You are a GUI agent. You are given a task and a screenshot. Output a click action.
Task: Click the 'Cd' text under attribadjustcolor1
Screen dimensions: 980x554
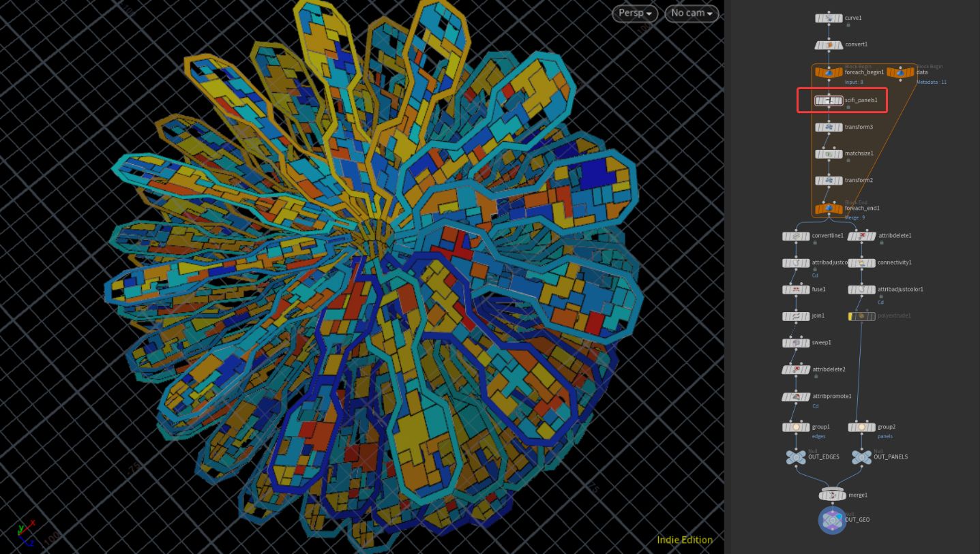(881, 302)
